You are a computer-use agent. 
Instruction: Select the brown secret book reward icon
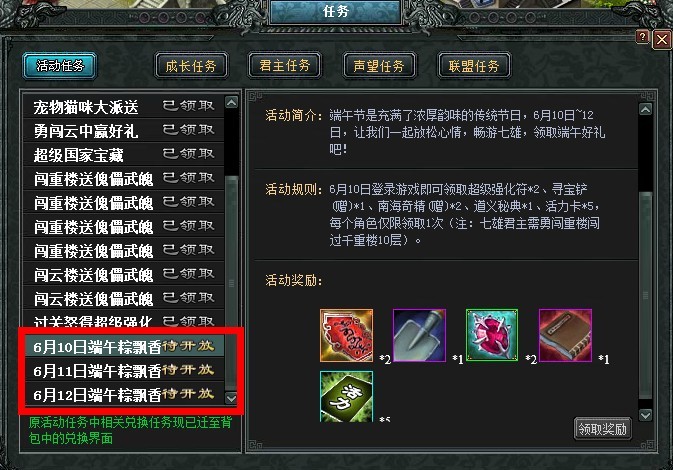pos(565,335)
